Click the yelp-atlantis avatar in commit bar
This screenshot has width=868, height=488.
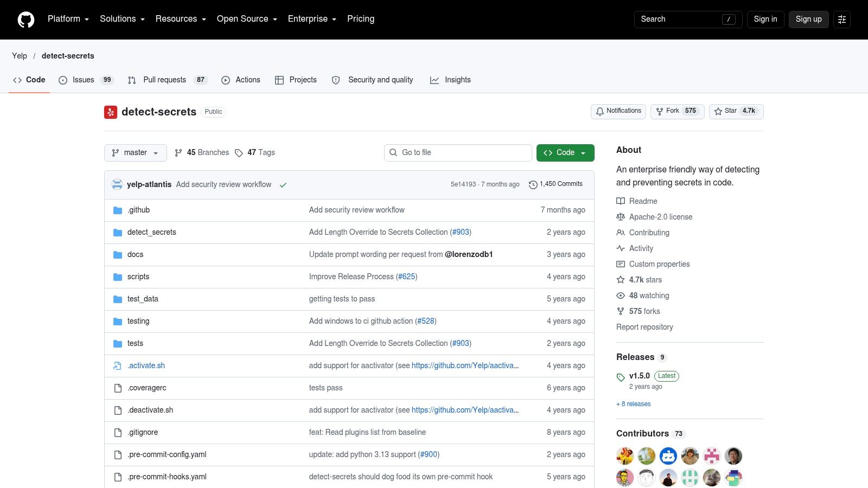[117, 184]
